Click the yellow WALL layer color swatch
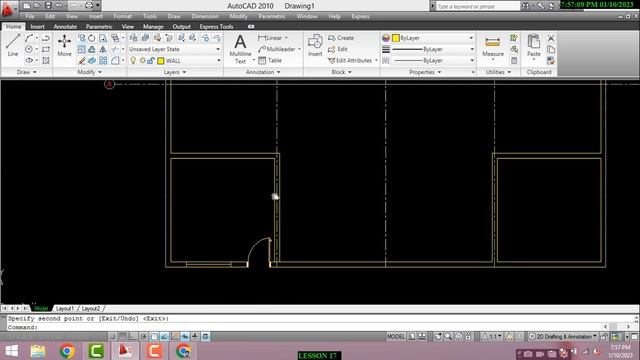 161,61
